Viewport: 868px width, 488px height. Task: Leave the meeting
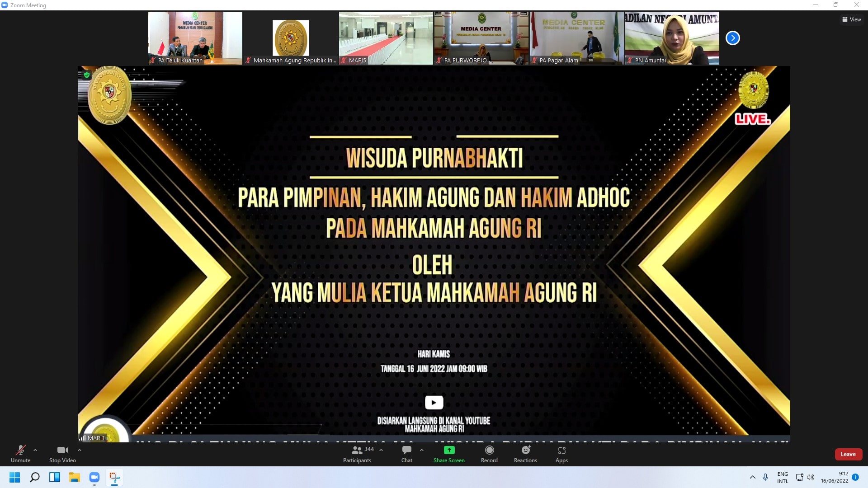(848, 454)
